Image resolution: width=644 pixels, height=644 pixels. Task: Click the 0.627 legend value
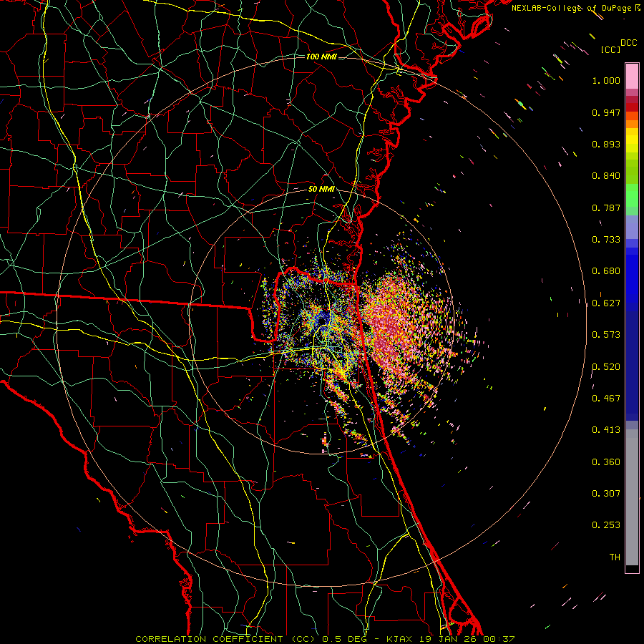pos(606,303)
